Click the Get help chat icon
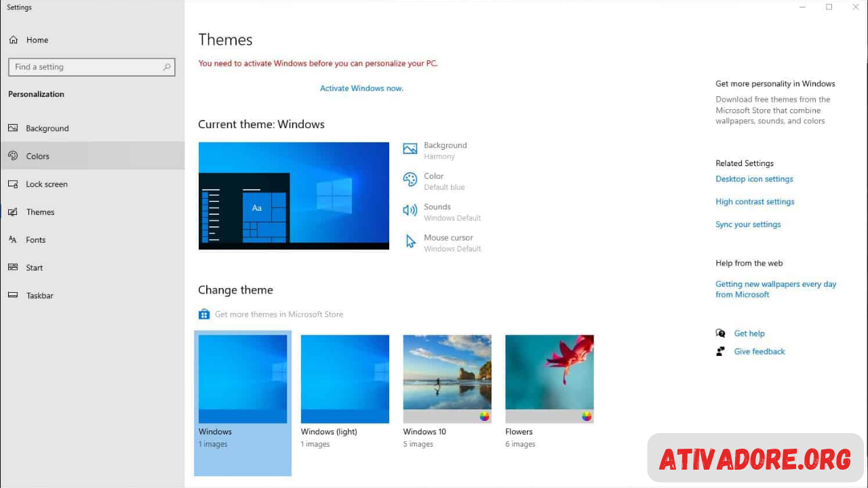 720,333
